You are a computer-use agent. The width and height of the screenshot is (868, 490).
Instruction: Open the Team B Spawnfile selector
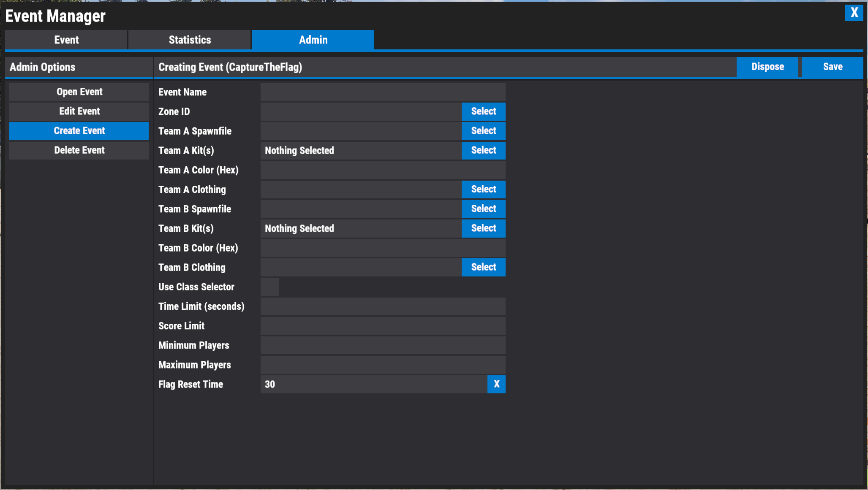(483, 208)
